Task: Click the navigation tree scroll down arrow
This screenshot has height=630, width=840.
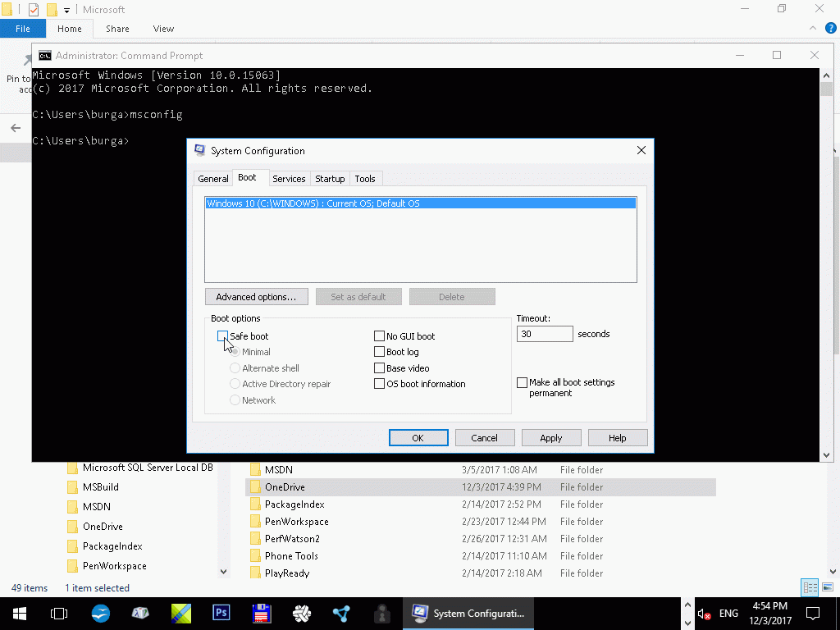Action: (x=224, y=572)
